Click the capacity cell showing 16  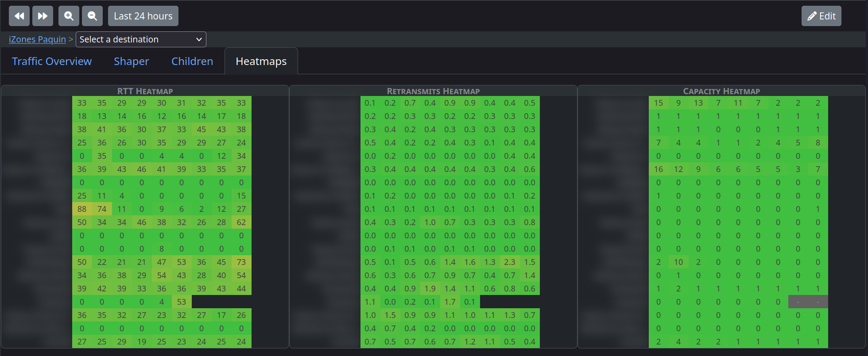(659, 169)
